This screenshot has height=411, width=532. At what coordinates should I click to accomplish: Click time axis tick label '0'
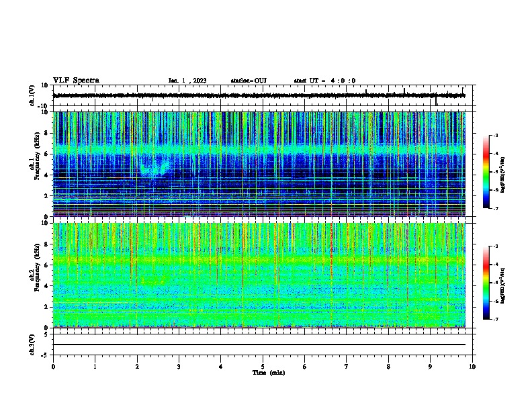click(x=53, y=367)
